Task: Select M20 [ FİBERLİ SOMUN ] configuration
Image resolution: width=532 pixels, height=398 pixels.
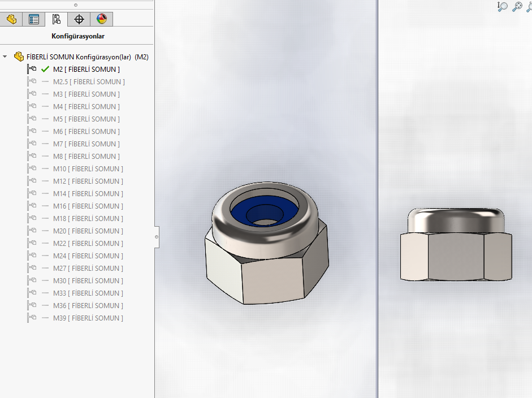Action: click(x=88, y=231)
